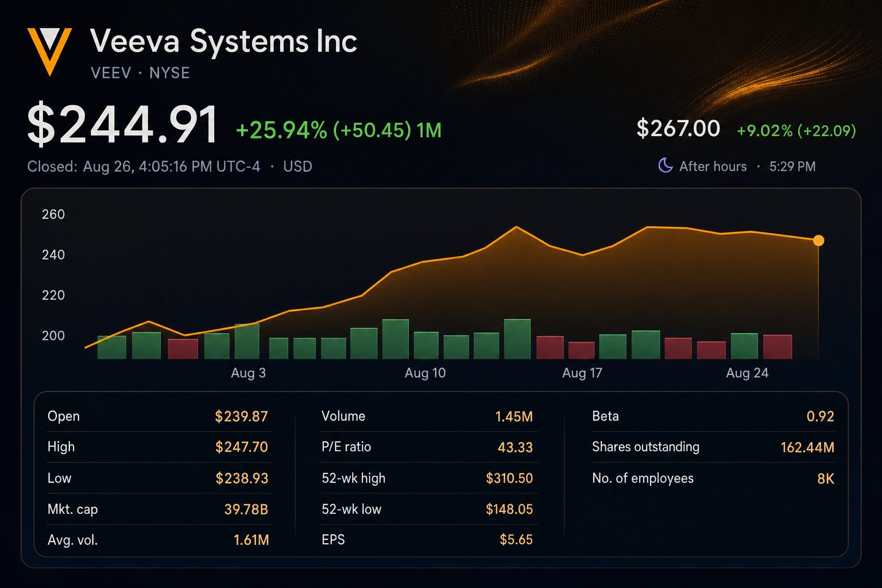Click the Beta value 0.92

point(820,416)
